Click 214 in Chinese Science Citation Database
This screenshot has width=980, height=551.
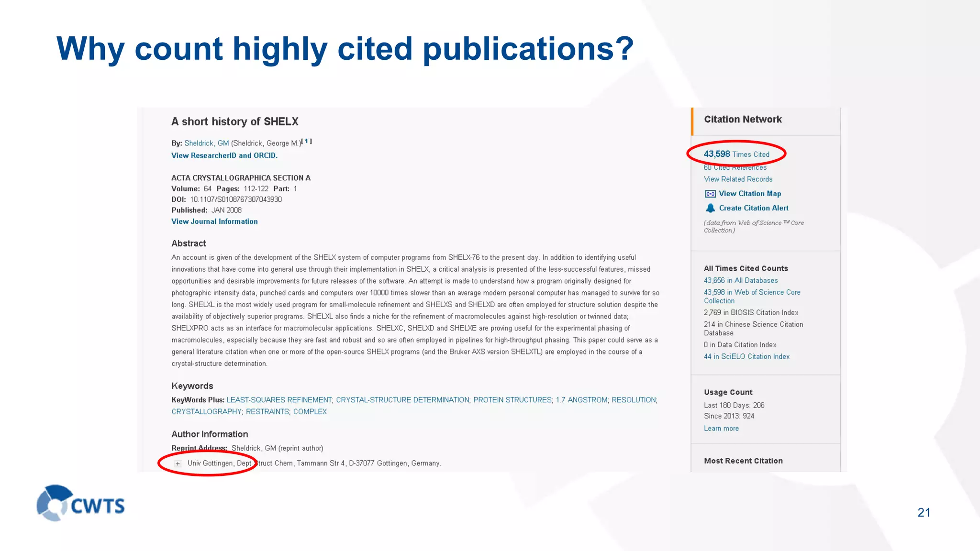click(753, 329)
